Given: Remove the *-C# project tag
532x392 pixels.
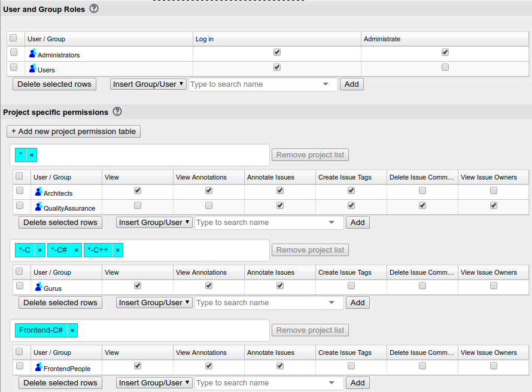Looking at the screenshot, I should coord(77,250).
